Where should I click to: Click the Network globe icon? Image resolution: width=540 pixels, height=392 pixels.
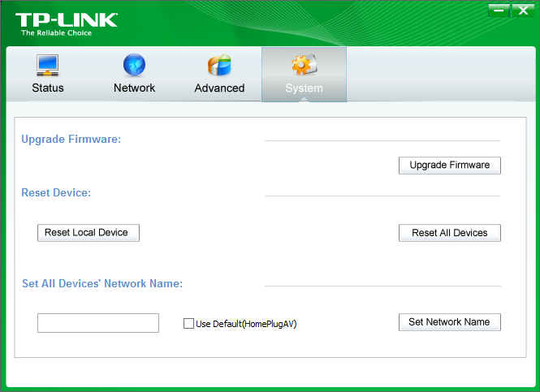[134, 65]
